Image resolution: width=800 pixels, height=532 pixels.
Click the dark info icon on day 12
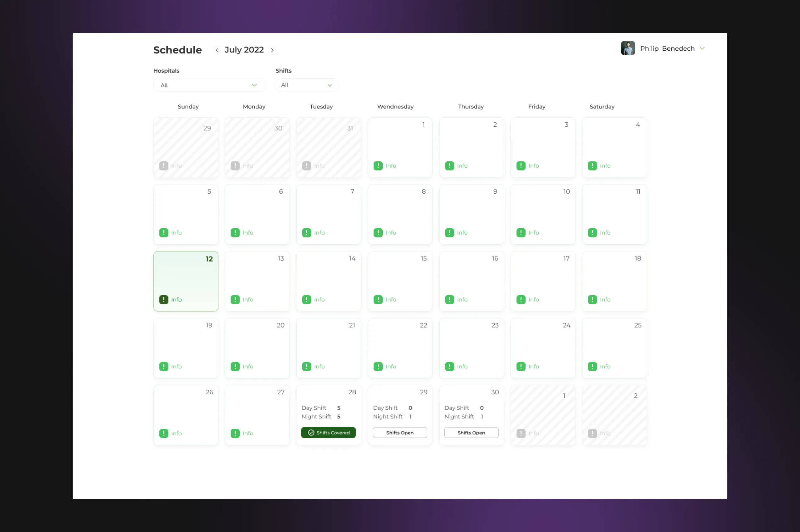pos(164,300)
